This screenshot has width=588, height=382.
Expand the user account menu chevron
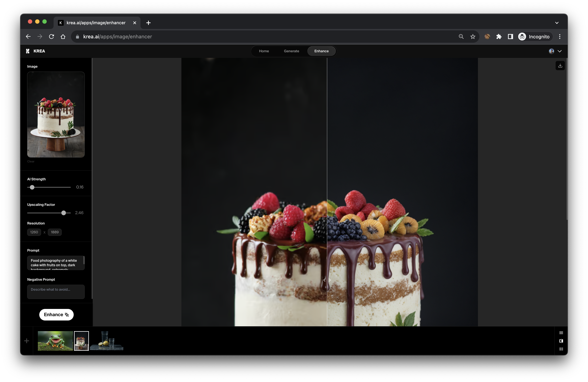pos(560,51)
